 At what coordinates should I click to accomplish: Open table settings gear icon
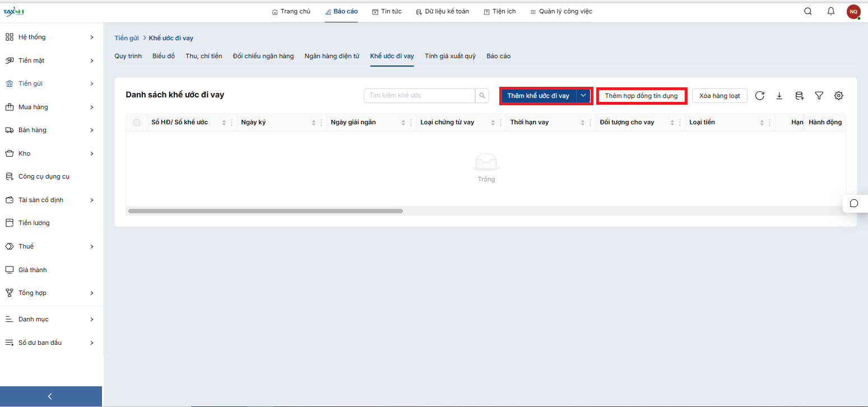[838, 96]
